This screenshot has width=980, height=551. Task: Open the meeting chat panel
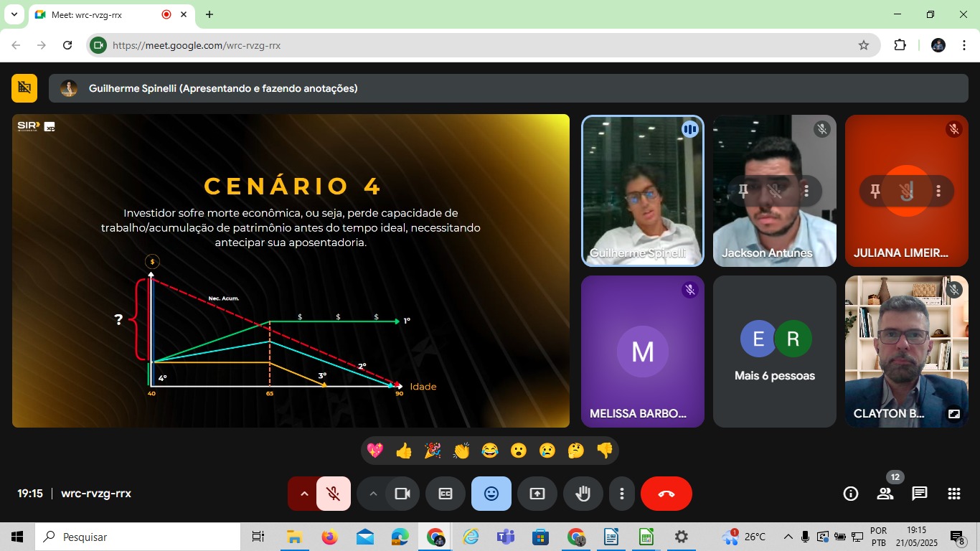coord(919,494)
